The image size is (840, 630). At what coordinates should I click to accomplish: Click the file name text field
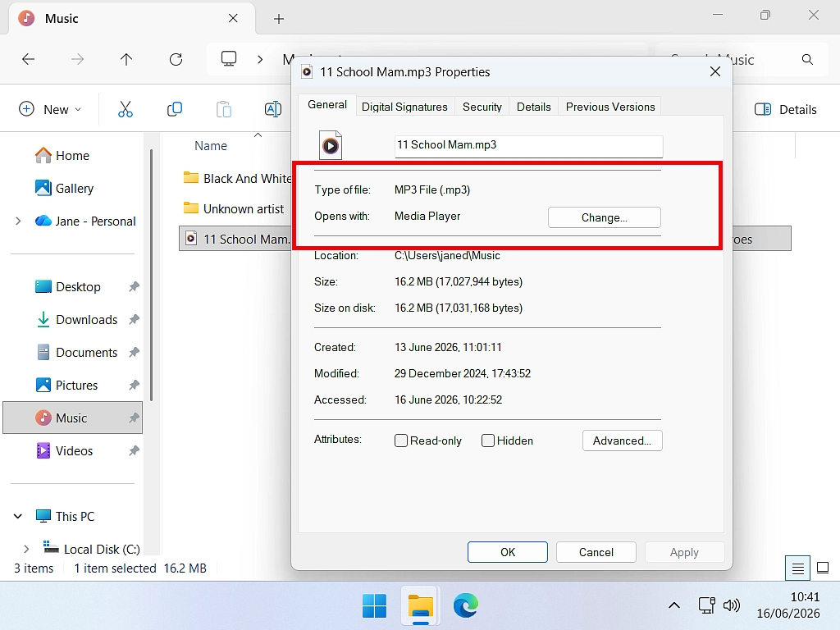point(529,146)
